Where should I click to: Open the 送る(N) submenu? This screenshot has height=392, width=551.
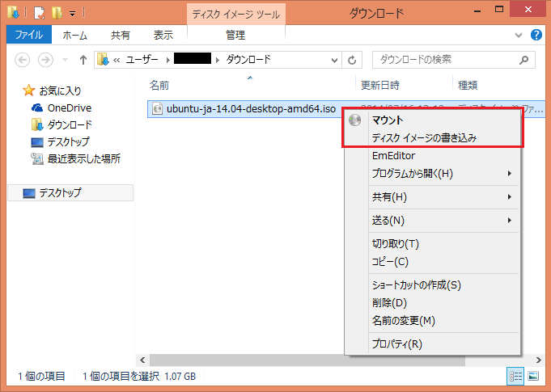coord(433,221)
